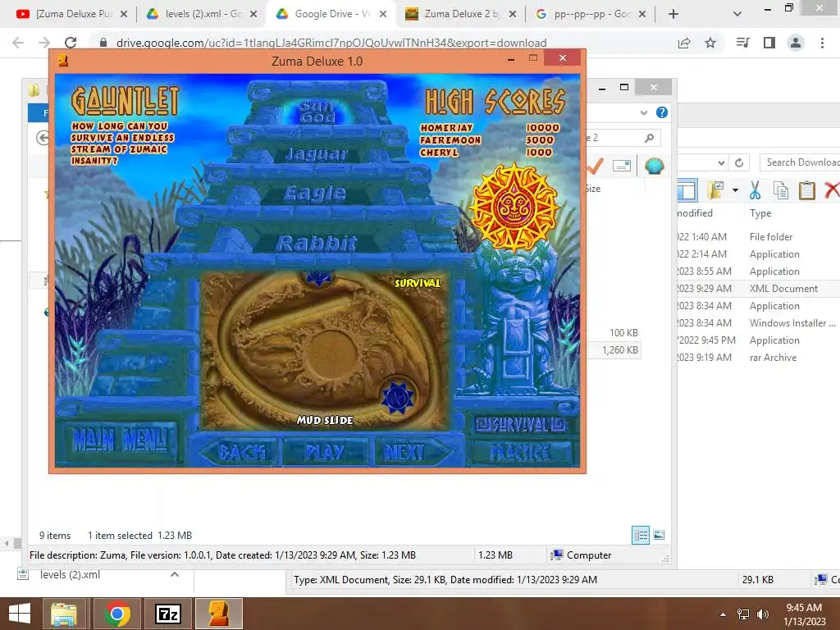Show hidden system tray icons
This screenshot has width=840, height=630.
[x=724, y=614]
